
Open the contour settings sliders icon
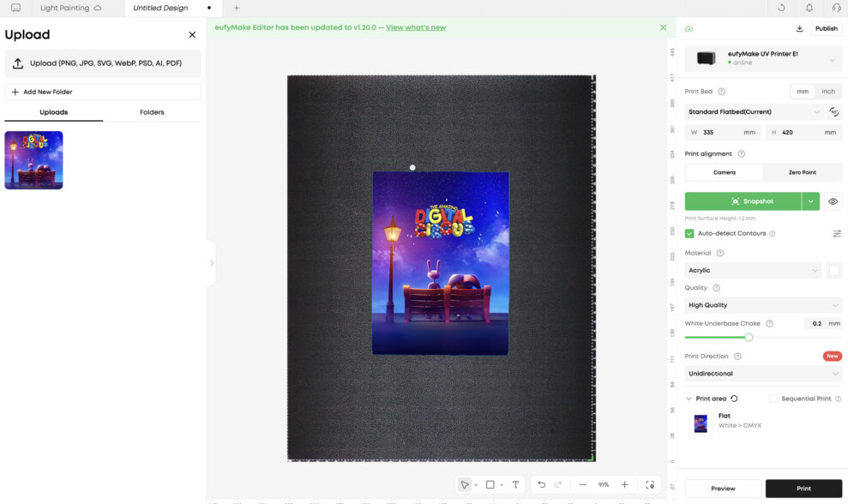[x=837, y=234]
